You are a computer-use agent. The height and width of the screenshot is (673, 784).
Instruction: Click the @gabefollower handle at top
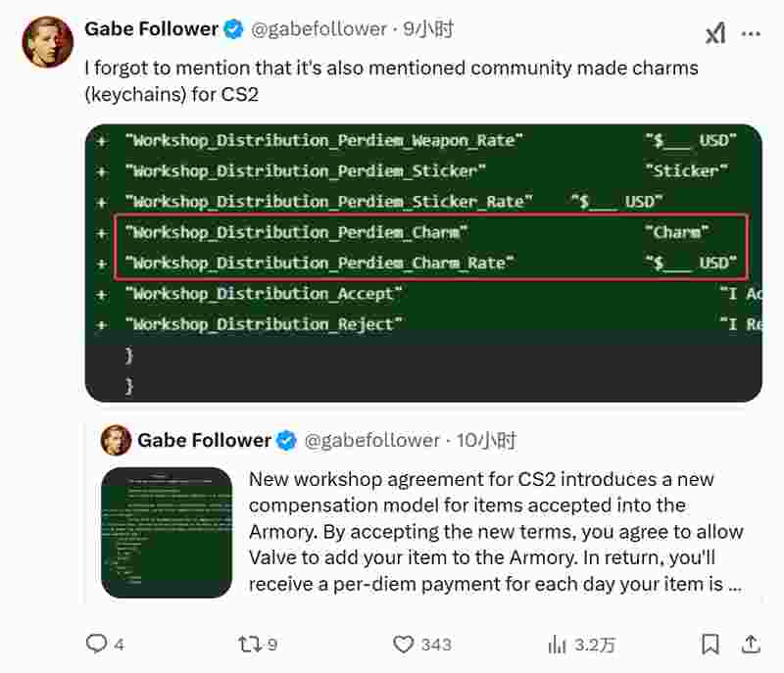318,29
